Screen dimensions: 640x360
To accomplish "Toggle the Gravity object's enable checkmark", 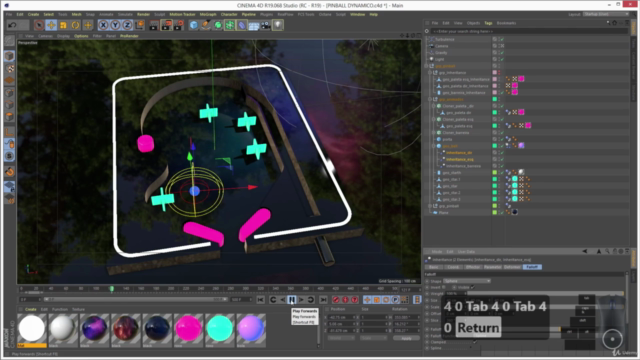I will coord(502,52).
